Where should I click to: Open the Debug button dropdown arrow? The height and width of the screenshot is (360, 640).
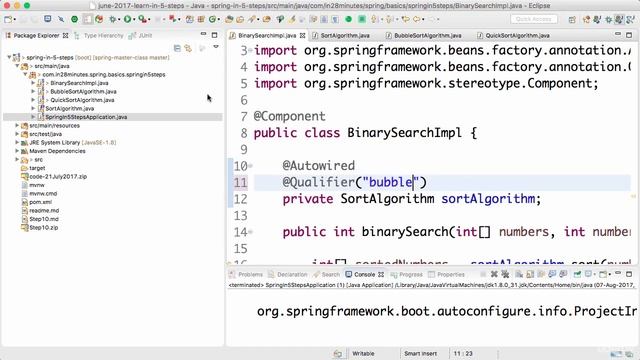119,19
